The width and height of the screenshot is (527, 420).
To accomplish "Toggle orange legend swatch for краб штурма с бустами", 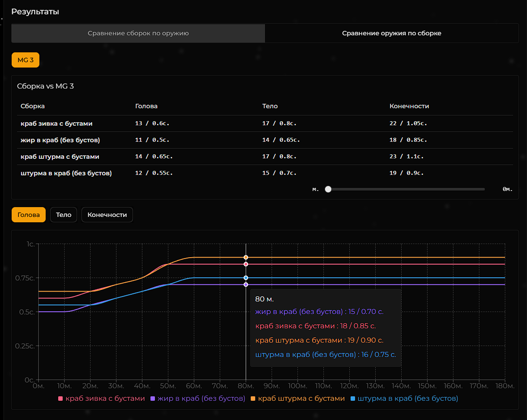I will (253, 399).
